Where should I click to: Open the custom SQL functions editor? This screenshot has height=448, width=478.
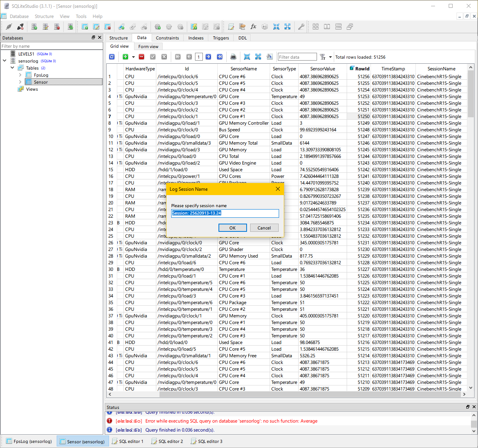pos(253,26)
